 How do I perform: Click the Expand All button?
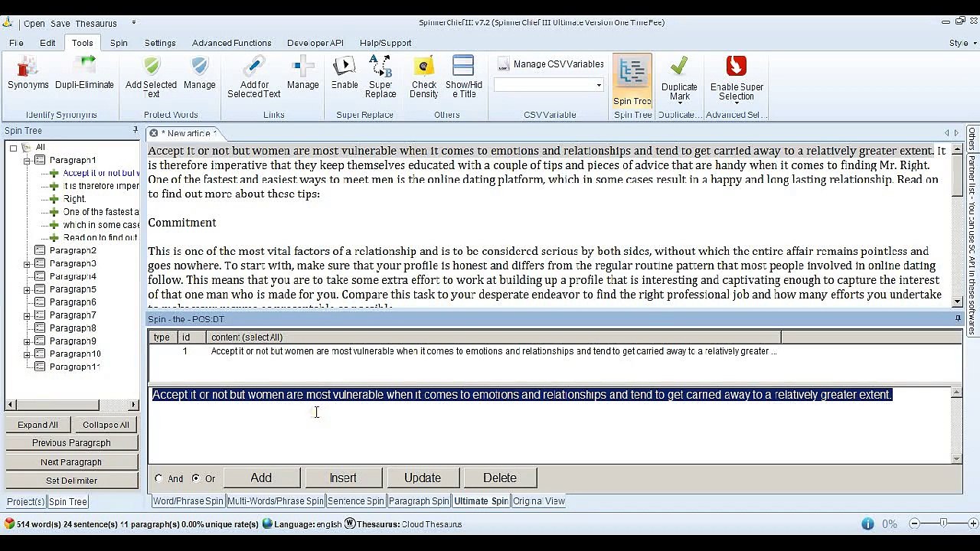click(38, 425)
